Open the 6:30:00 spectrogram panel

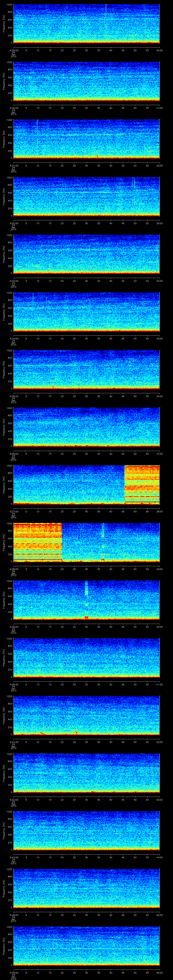click(x=86, y=81)
